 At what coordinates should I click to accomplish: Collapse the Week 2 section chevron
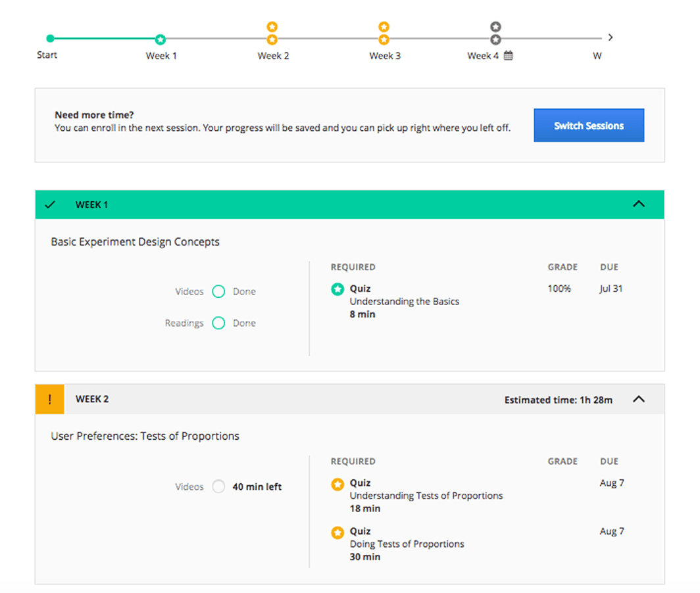[639, 399]
